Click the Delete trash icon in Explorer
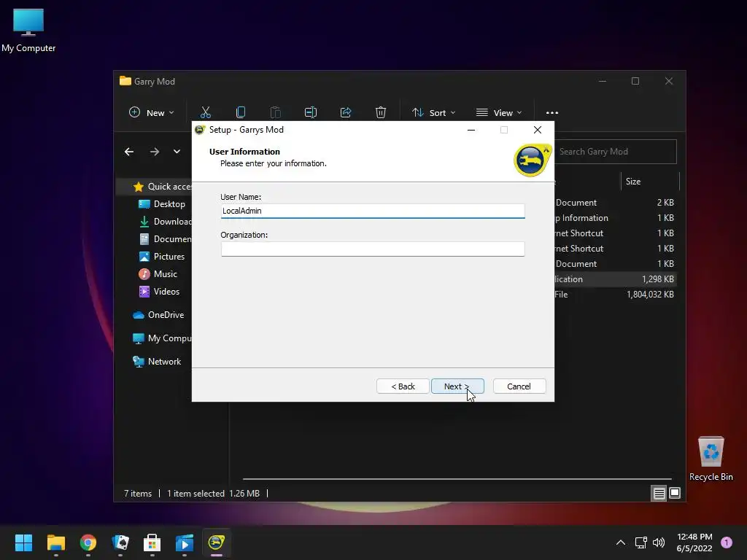 point(381,112)
